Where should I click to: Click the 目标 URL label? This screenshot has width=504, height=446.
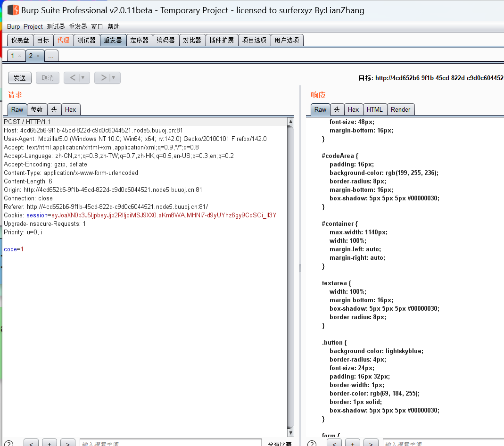click(x=431, y=78)
